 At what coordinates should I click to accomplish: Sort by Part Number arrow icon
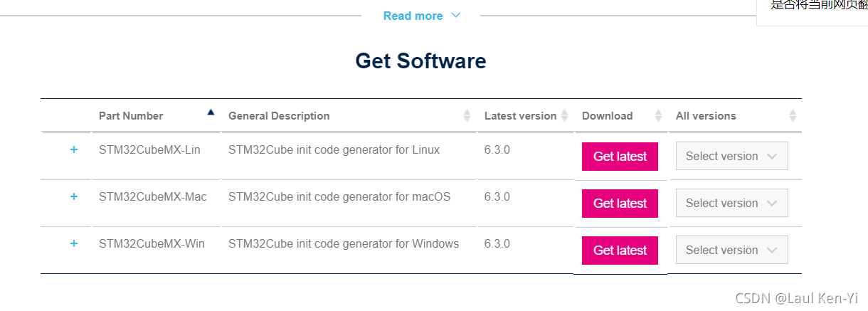[211, 112]
